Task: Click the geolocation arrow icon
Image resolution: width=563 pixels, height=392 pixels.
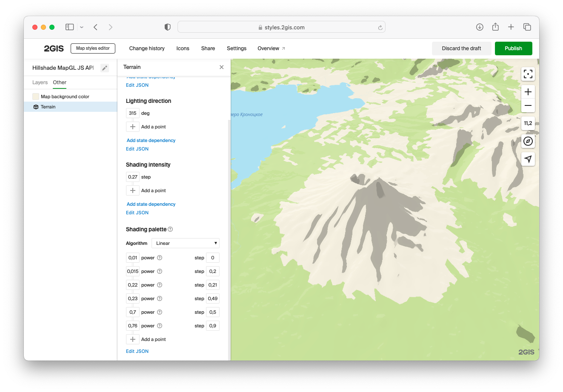Action: point(528,159)
